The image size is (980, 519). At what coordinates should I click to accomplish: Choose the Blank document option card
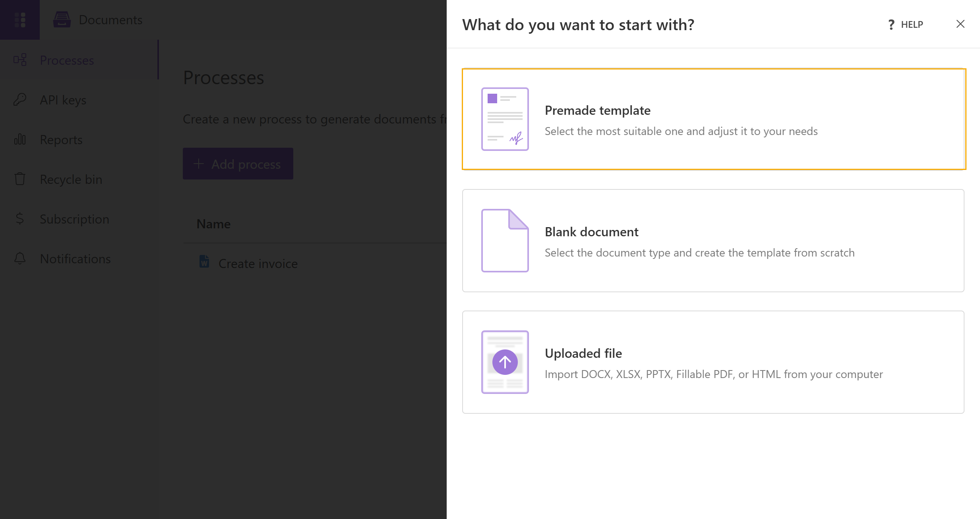pyautogui.click(x=713, y=241)
